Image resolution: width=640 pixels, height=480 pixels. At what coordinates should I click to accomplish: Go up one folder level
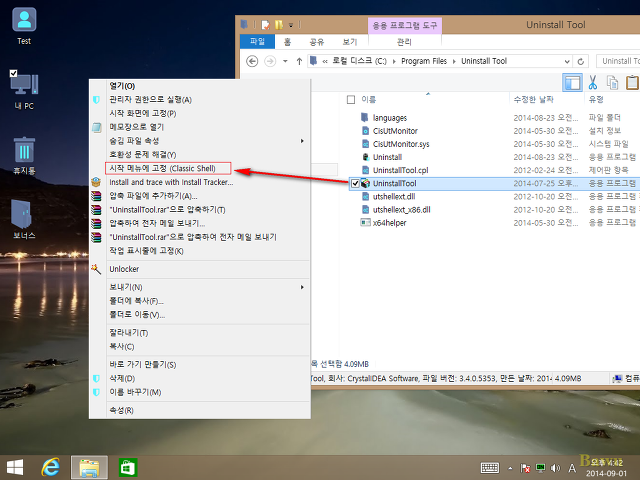point(299,61)
